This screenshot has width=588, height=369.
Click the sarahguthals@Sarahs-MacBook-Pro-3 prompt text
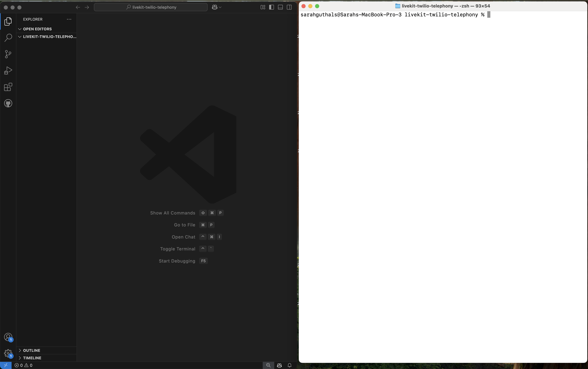(x=351, y=15)
